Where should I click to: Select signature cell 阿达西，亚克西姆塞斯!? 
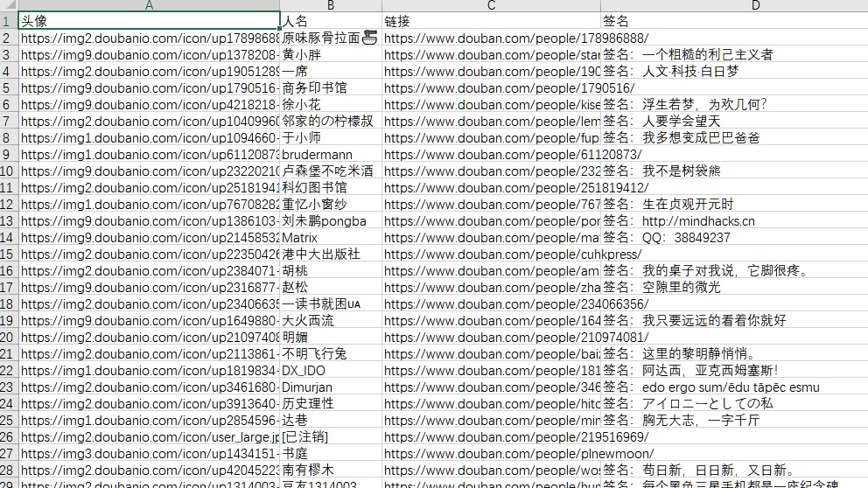point(734,370)
